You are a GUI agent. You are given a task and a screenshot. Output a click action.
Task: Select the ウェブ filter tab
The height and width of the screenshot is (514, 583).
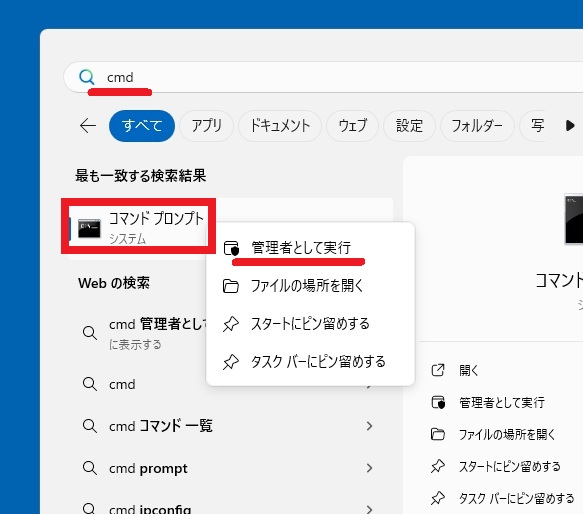[x=352, y=126]
